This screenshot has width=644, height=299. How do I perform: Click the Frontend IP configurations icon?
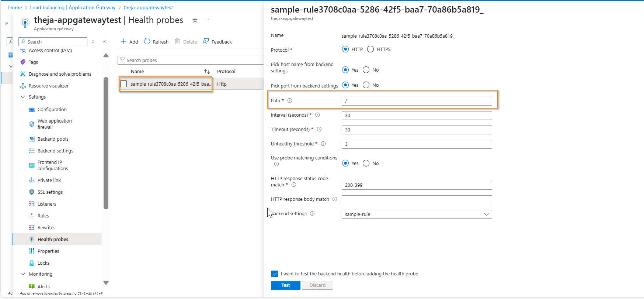(32, 165)
